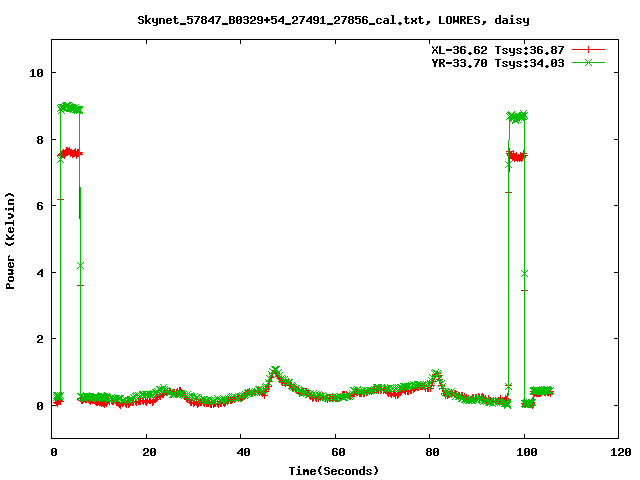The width and height of the screenshot is (640, 480).
Task: Click x-axis tick label 60
Action: 338,452
